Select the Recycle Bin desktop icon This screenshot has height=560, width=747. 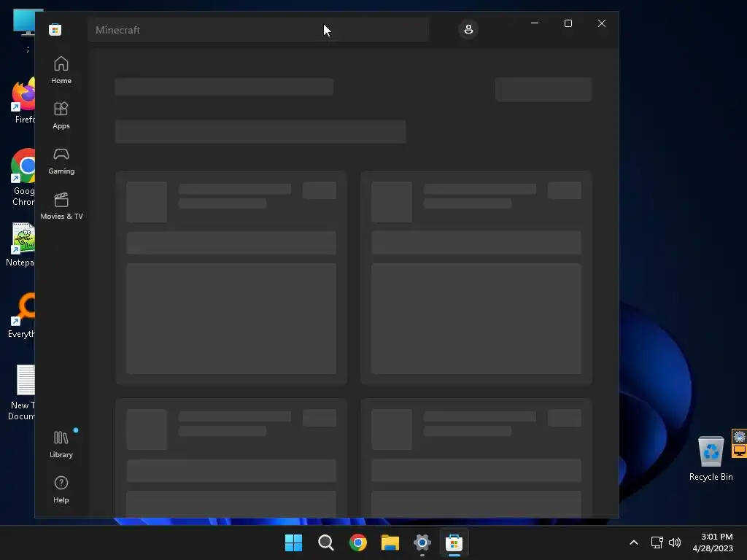(711, 459)
